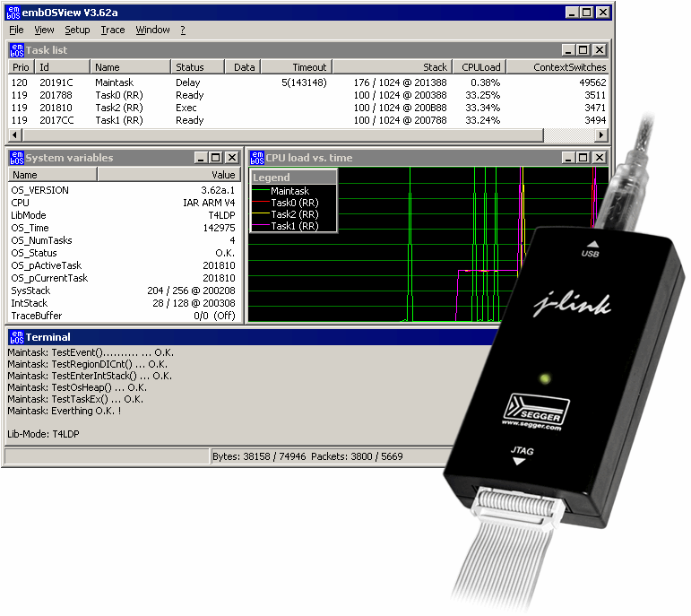Click context switches value 49562
The image size is (691, 616).
pyautogui.click(x=592, y=82)
